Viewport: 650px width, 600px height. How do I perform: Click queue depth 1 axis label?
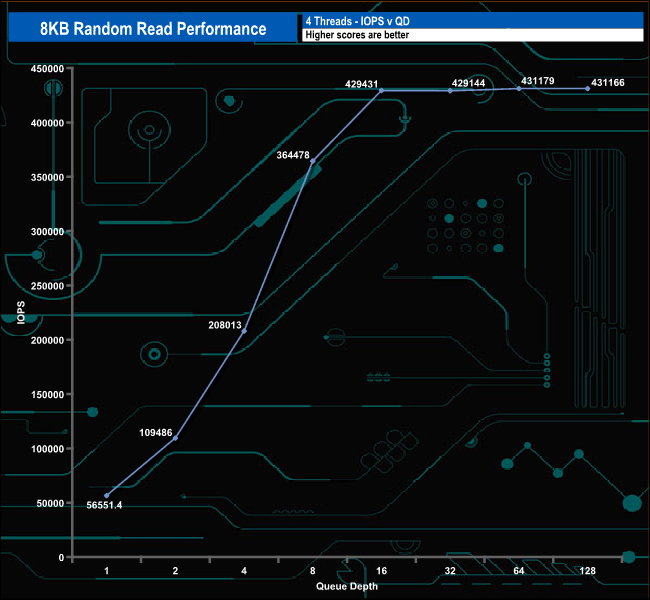107,571
